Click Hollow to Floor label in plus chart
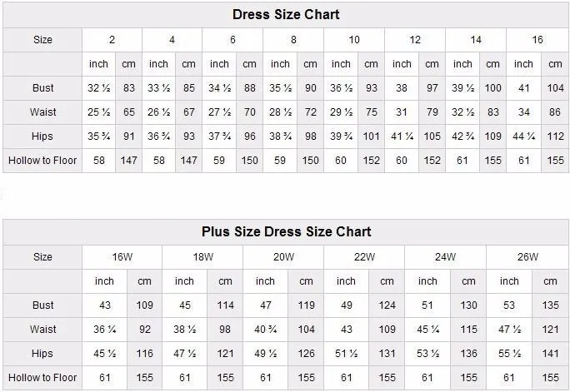The image size is (570, 392). click(x=43, y=378)
